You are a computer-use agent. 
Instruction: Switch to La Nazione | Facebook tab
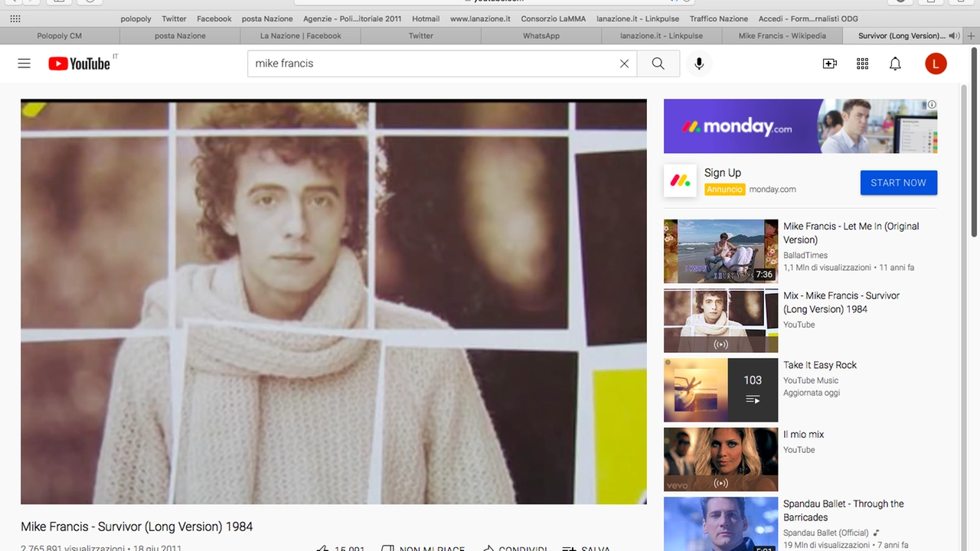[x=301, y=36]
